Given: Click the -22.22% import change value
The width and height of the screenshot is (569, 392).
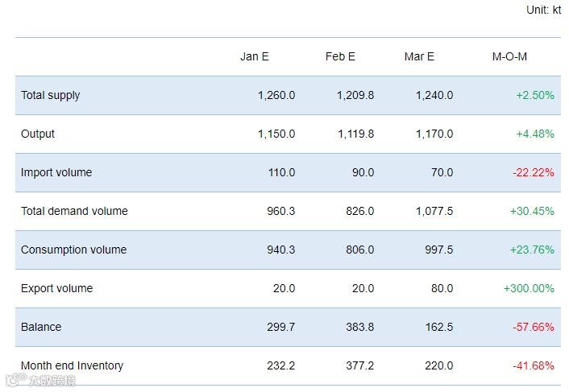Looking at the screenshot, I should tap(533, 172).
